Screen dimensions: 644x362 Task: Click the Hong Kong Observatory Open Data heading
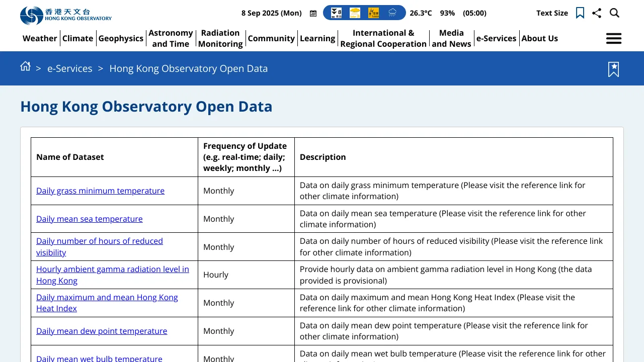coord(146,107)
